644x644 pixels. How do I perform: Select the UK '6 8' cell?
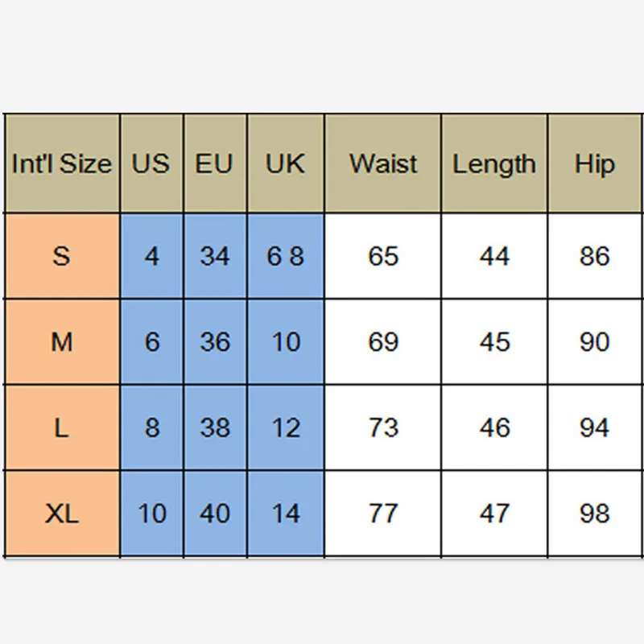286,257
